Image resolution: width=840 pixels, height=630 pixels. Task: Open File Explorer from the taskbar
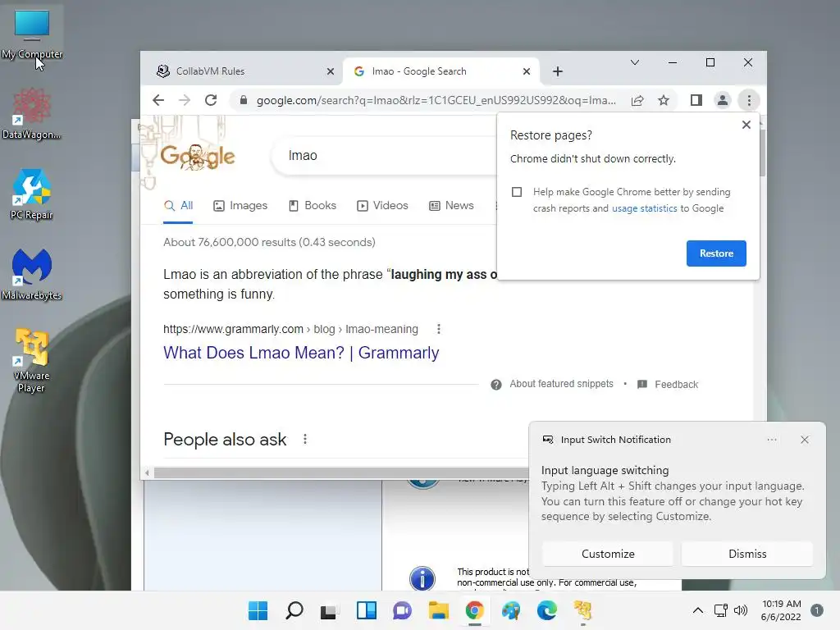tap(439, 610)
